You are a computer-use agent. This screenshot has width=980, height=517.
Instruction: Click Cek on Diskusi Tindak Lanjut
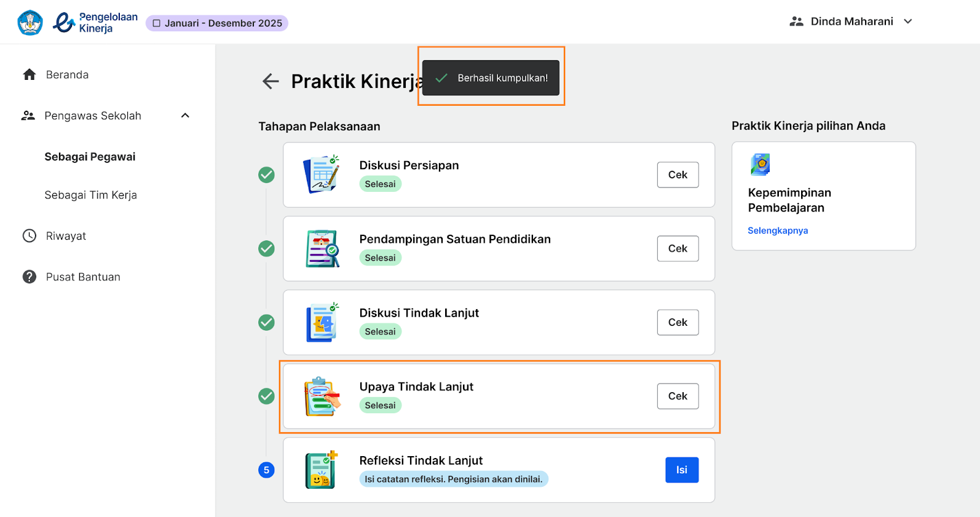tap(678, 322)
